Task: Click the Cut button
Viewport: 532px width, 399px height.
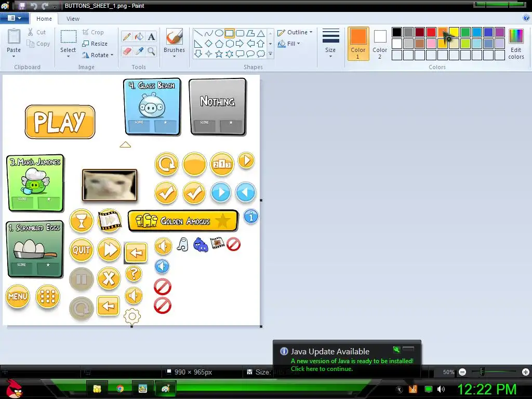Action: pyautogui.click(x=37, y=32)
